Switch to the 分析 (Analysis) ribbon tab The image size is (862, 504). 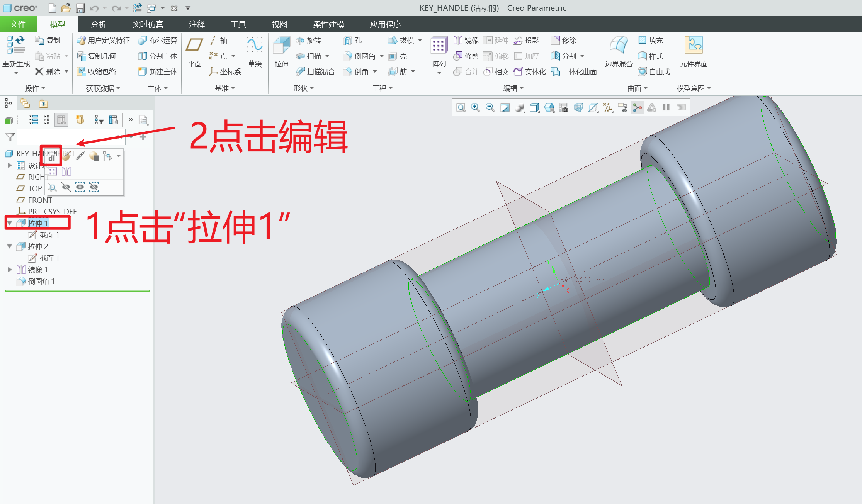coord(99,24)
